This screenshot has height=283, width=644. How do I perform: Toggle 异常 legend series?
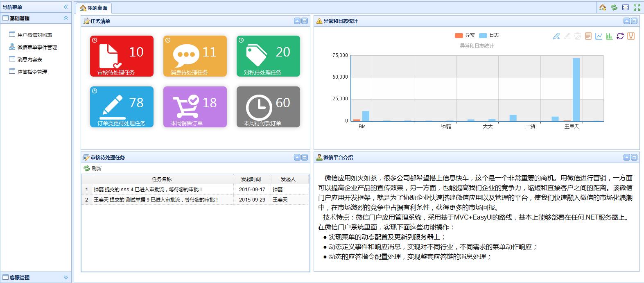click(x=465, y=35)
